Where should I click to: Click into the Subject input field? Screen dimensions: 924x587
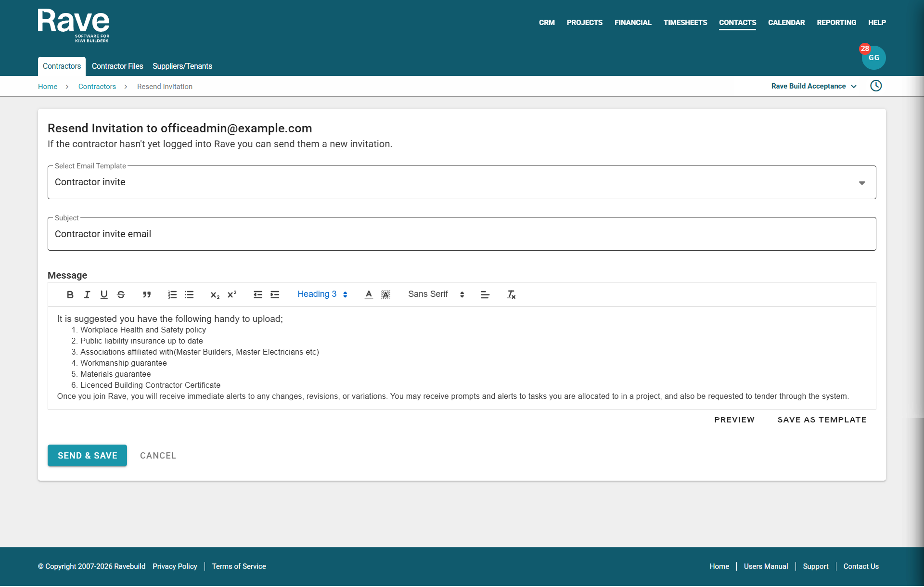pyautogui.click(x=462, y=234)
